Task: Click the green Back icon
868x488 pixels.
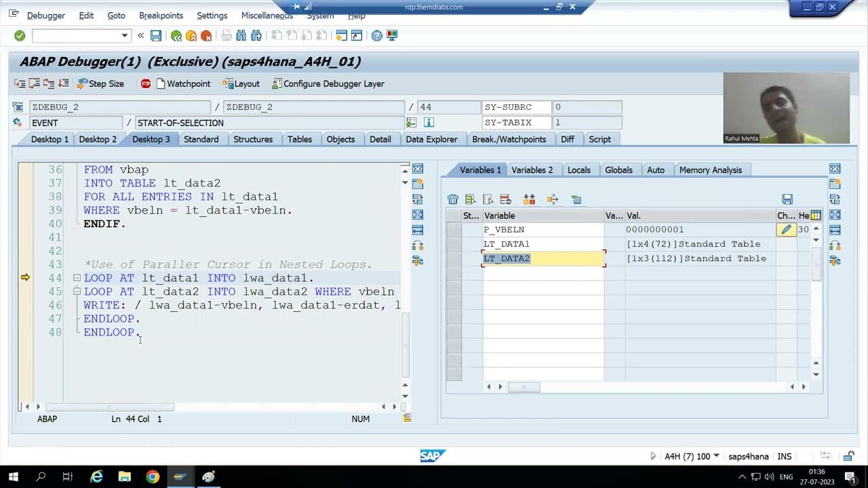Action: [x=176, y=36]
